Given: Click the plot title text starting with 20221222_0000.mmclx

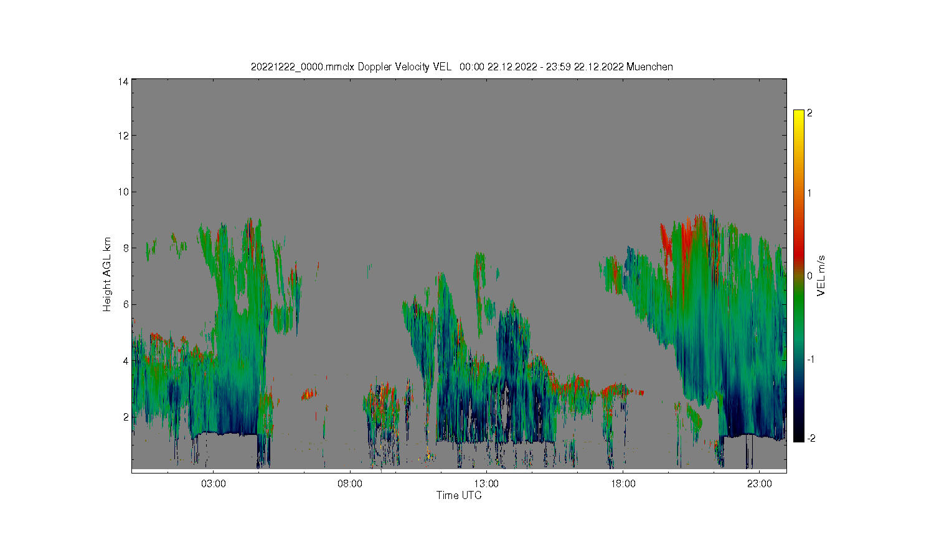Looking at the screenshot, I should [461, 67].
